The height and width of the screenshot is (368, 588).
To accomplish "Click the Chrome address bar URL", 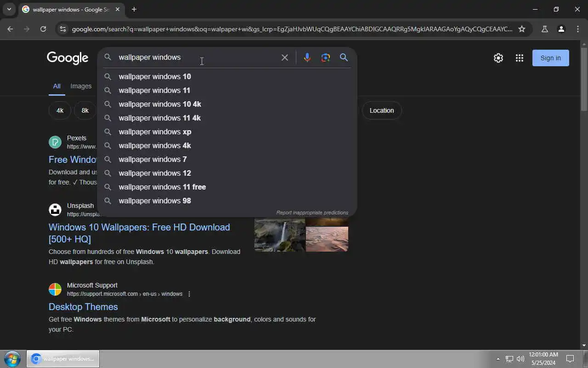I will (292, 29).
